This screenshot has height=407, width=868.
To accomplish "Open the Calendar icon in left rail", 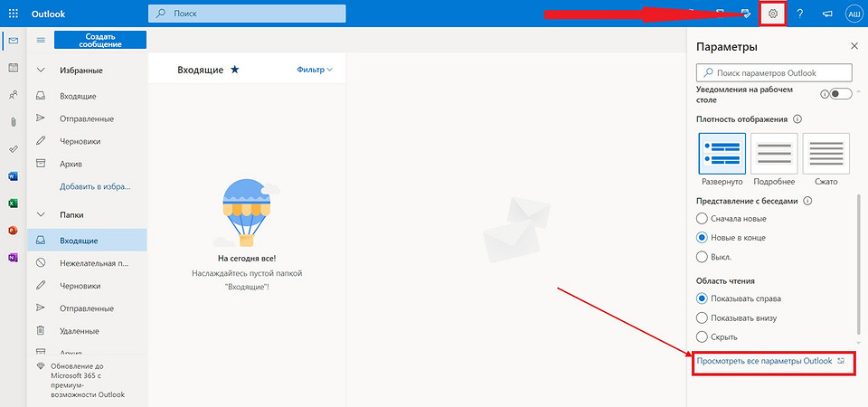I will pyautogui.click(x=14, y=68).
